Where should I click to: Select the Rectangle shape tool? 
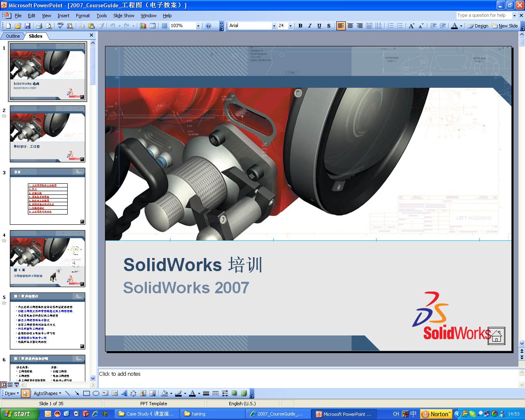coord(87,393)
